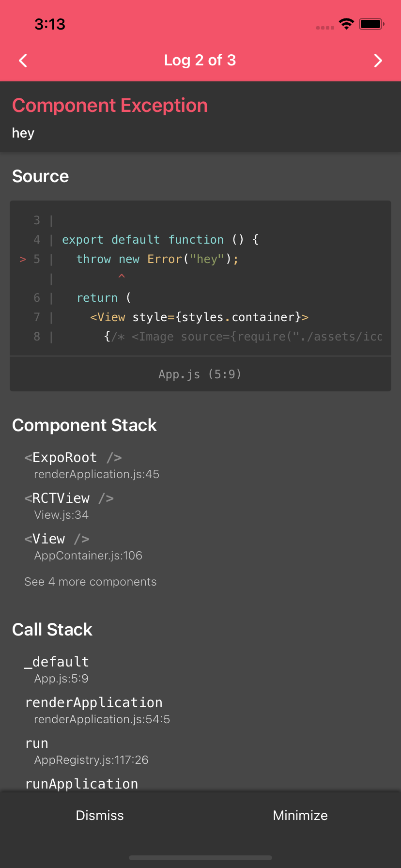Tap the Component Exception heading
This screenshot has height=868, width=401.
(x=110, y=105)
